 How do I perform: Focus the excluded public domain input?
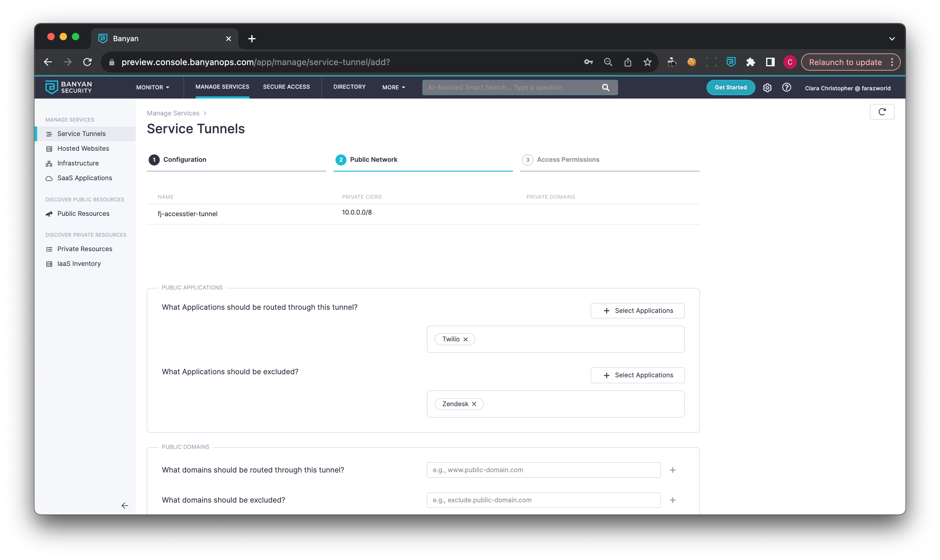coord(543,500)
